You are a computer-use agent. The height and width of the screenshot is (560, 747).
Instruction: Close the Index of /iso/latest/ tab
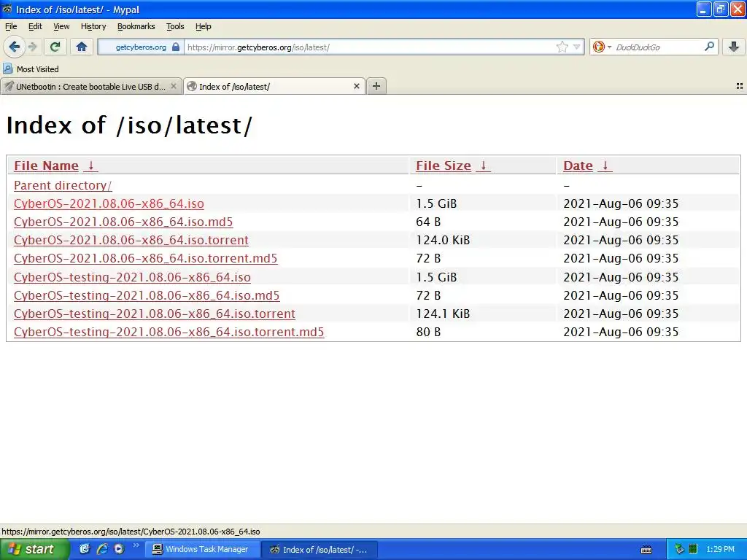click(x=356, y=86)
